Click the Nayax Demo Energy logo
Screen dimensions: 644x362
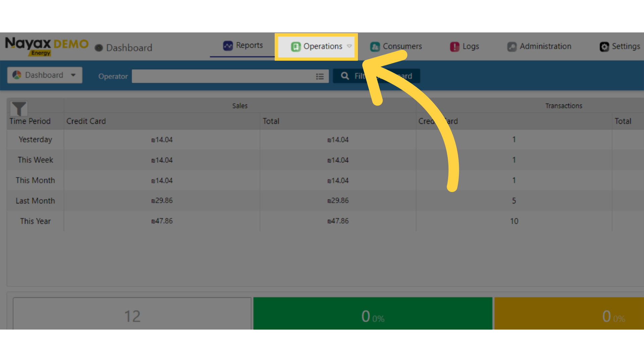(x=47, y=46)
